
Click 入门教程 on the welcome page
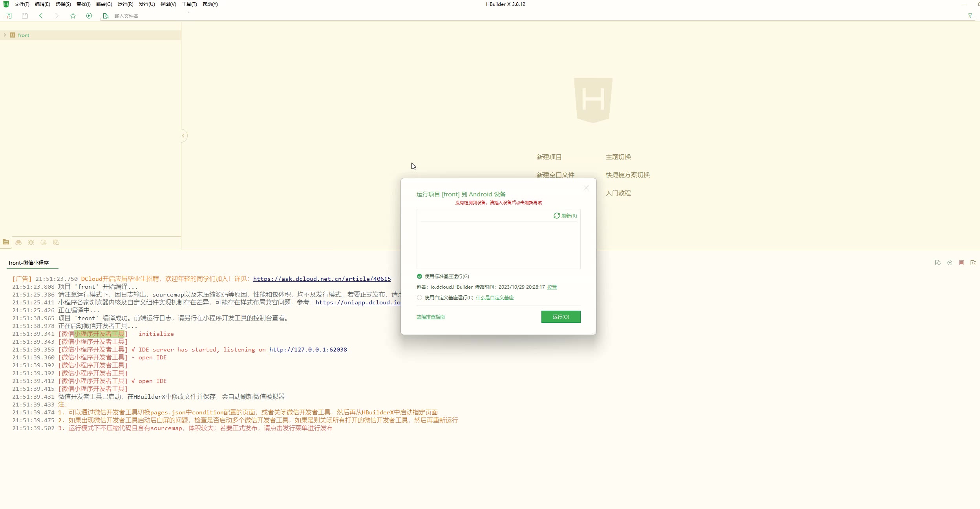(618, 193)
